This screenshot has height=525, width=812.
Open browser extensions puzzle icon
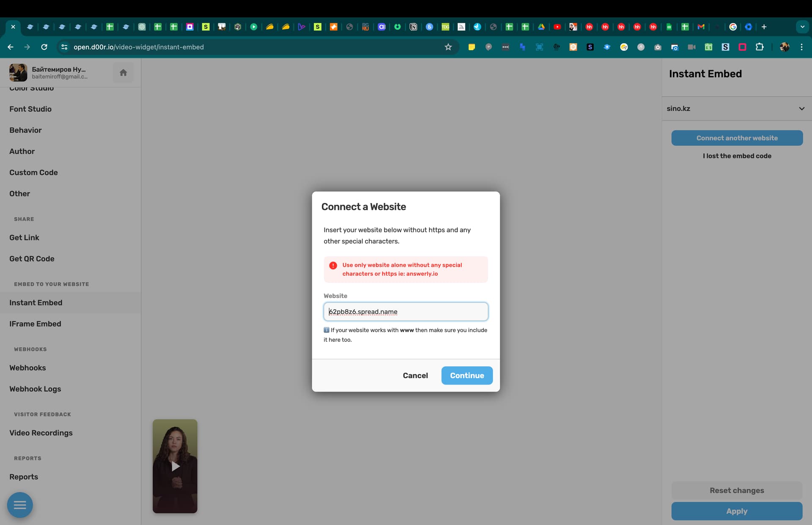point(760,47)
